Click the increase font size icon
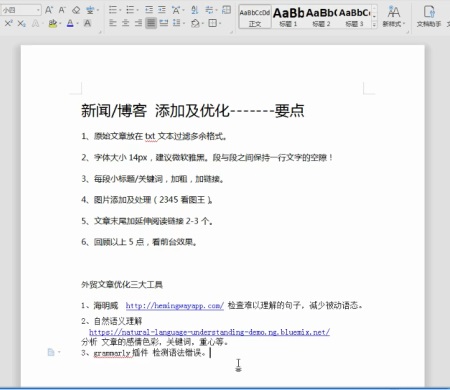The image size is (450, 390). pos(49,10)
